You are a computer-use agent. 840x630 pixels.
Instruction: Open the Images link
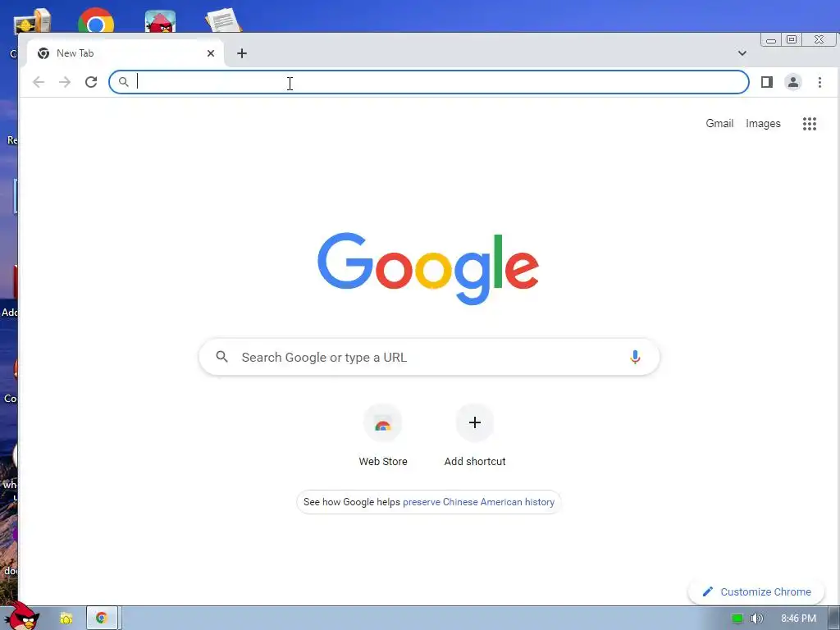tap(763, 123)
